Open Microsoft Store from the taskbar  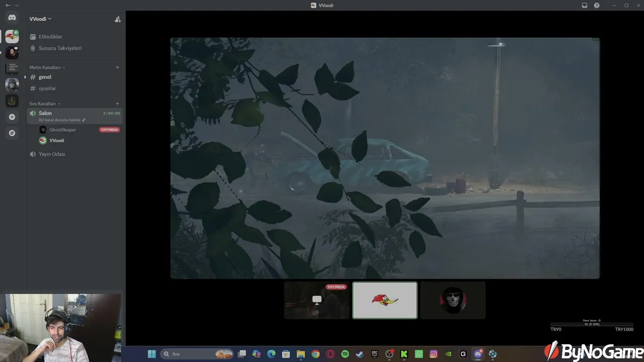pos(286,354)
